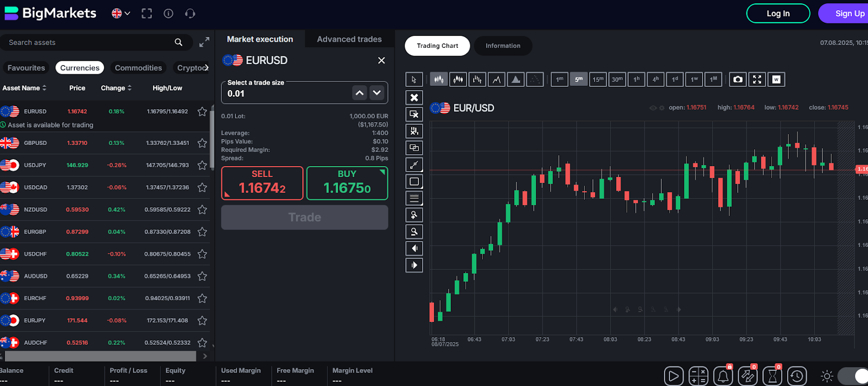Click the white W chart toolbar button
868x386 pixels.
(776, 79)
